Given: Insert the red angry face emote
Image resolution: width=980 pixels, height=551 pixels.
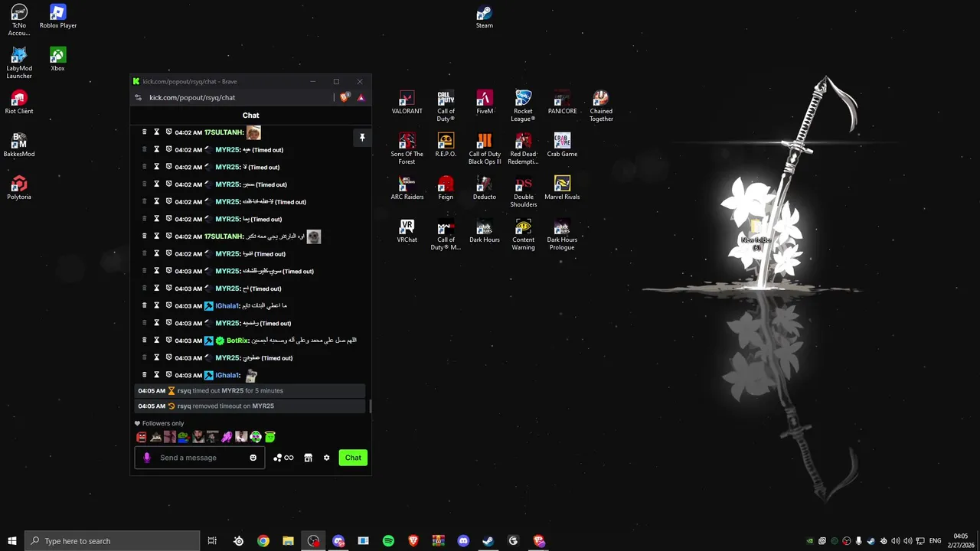Looking at the screenshot, I should tap(141, 437).
